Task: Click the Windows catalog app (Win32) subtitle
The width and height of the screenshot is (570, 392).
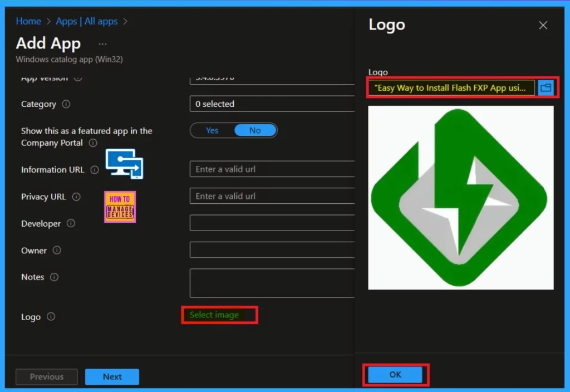Action: point(70,59)
